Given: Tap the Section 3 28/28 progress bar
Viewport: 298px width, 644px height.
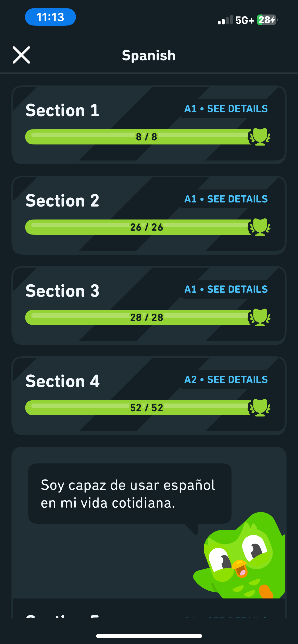Looking at the screenshot, I should (x=138, y=317).
